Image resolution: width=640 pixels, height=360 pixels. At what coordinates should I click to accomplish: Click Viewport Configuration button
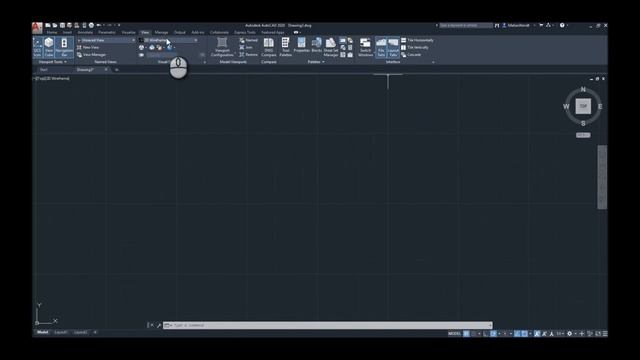click(222, 47)
